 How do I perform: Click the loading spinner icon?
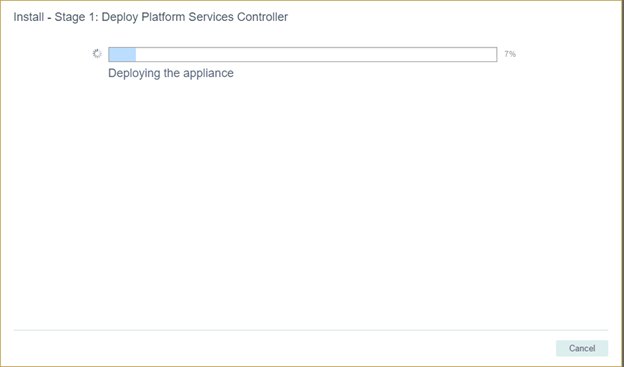pos(97,54)
